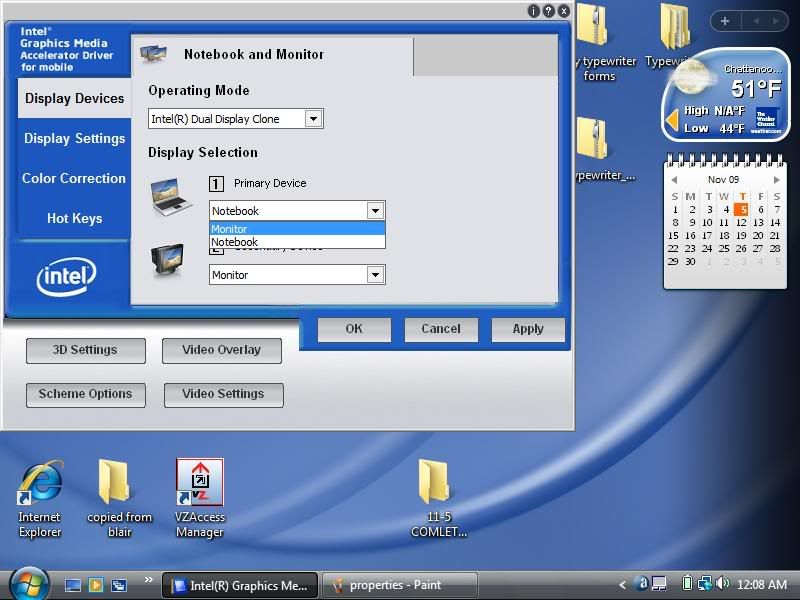This screenshot has height=600, width=800.
Task: Open Scheme Options
Action: click(86, 395)
